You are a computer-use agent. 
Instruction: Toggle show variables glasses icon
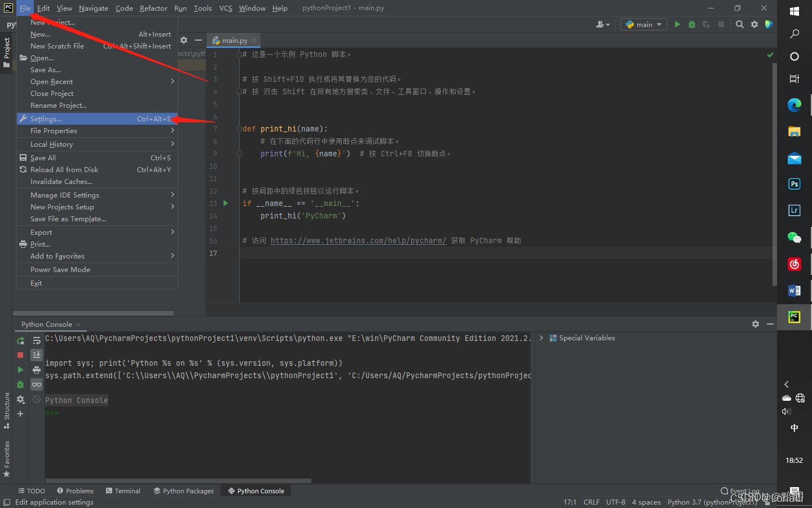37,384
